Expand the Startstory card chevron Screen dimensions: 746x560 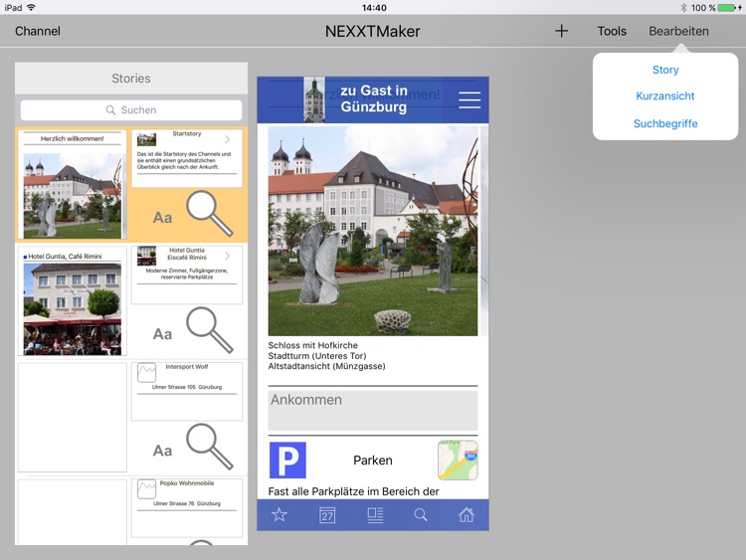click(228, 139)
